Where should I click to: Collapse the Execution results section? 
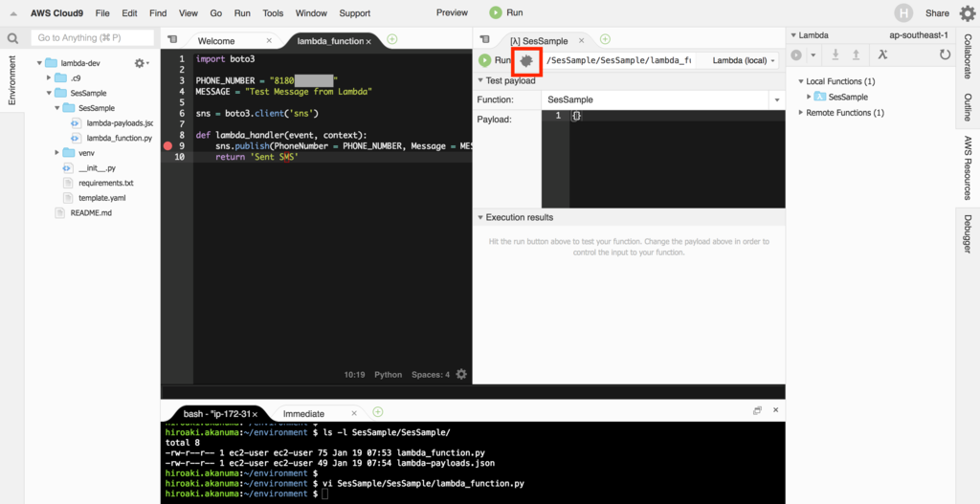pos(480,217)
